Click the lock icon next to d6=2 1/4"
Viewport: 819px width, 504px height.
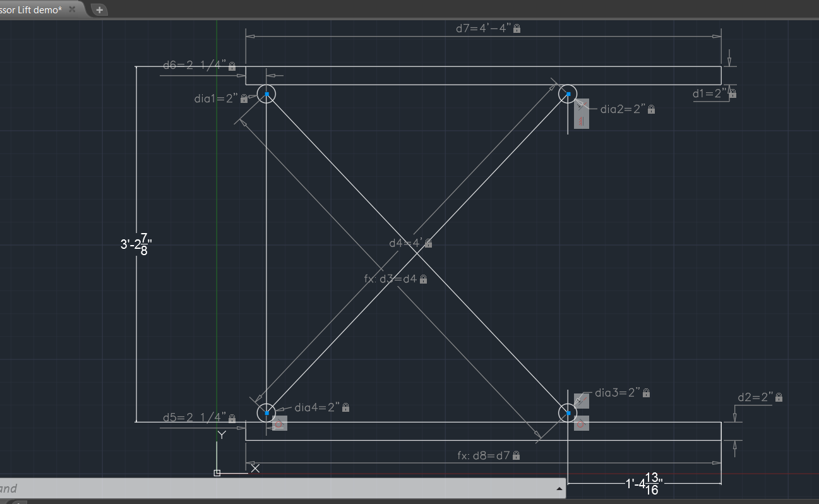[232, 66]
